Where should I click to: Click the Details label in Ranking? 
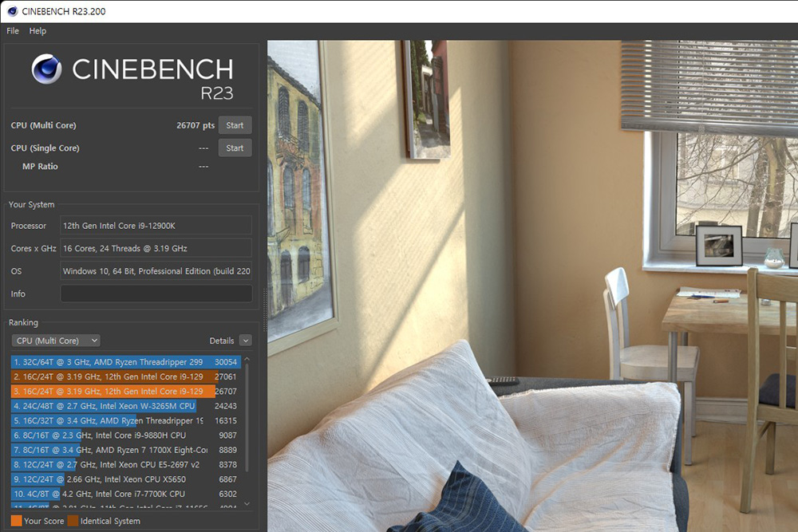222,341
